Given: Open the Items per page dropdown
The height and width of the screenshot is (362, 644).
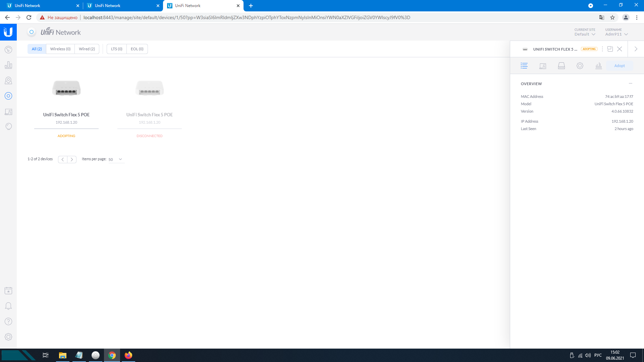Looking at the screenshot, I should [x=116, y=159].
